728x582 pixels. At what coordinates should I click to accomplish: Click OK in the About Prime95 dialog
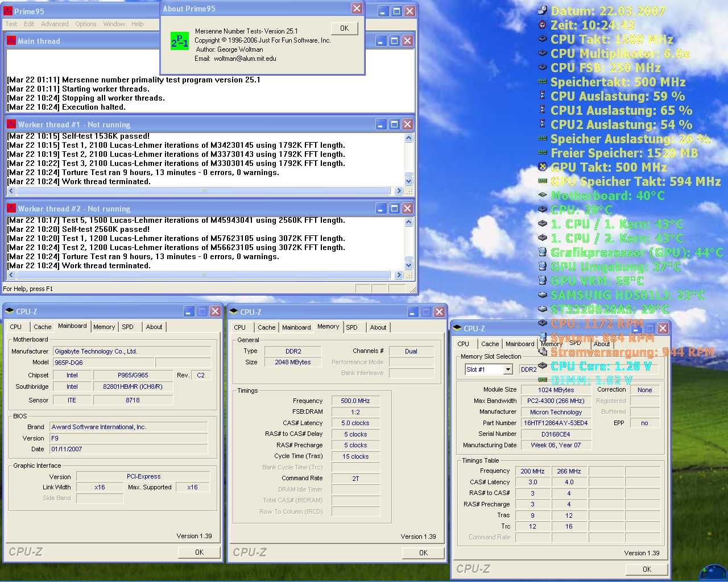(x=345, y=28)
